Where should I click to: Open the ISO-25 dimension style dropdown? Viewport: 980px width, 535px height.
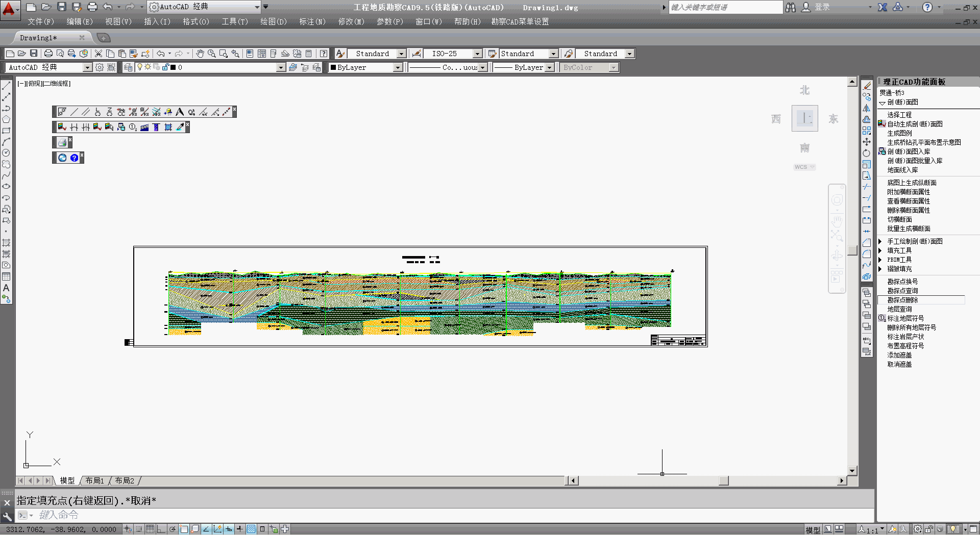[x=477, y=54]
